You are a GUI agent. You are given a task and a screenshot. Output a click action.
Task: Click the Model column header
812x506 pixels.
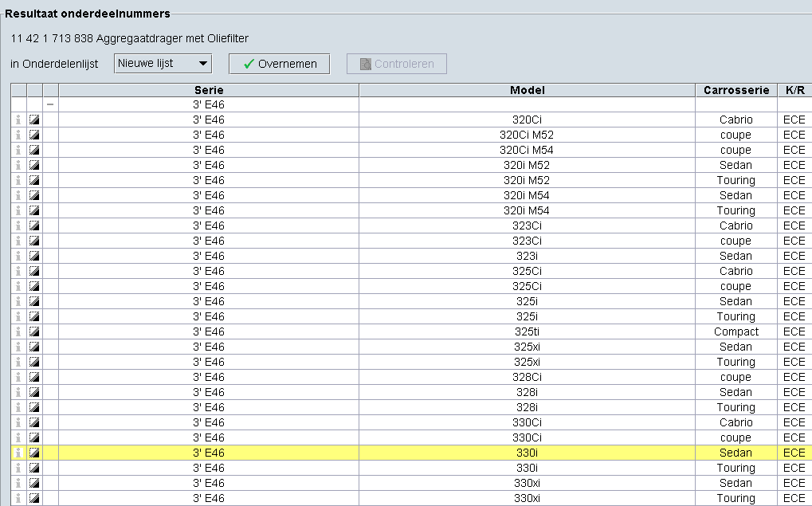pyautogui.click(x=527, y=90)
